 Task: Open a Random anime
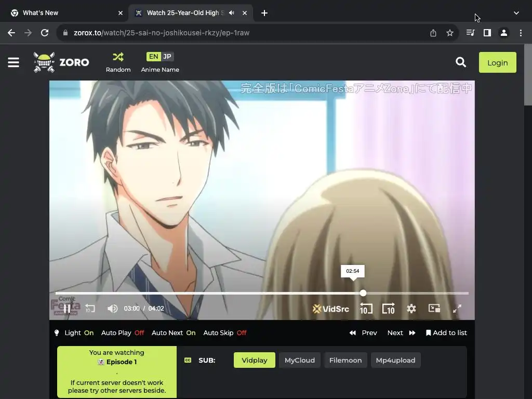118,62
